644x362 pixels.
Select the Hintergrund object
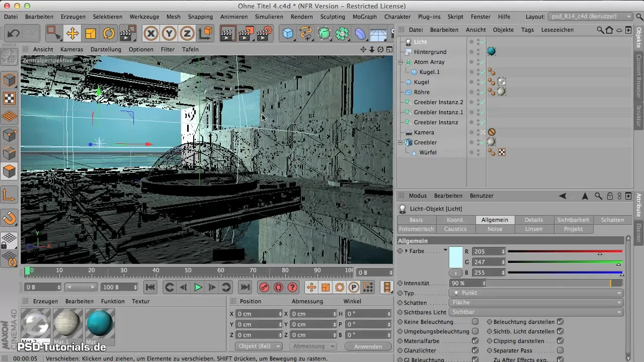430,52
